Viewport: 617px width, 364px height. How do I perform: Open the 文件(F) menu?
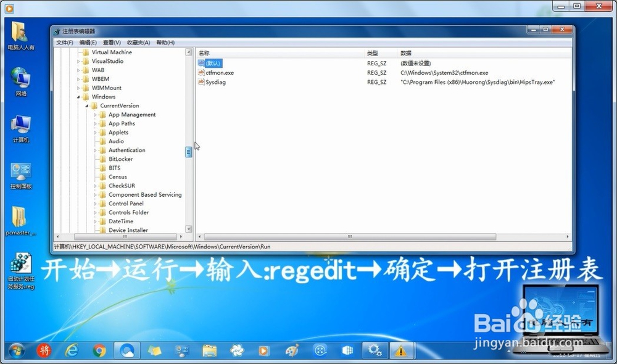tap(65, 43)
